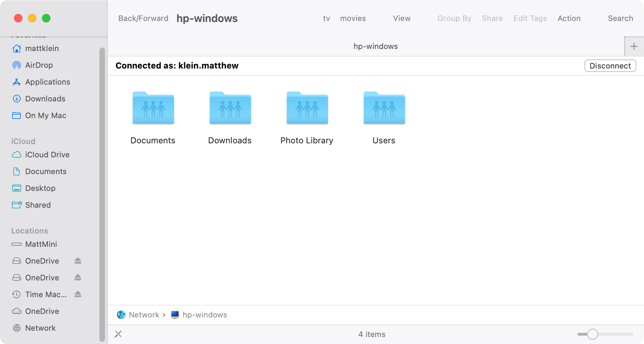
Task: Go to Network in the path bar
Action: (x=143, y=315)
